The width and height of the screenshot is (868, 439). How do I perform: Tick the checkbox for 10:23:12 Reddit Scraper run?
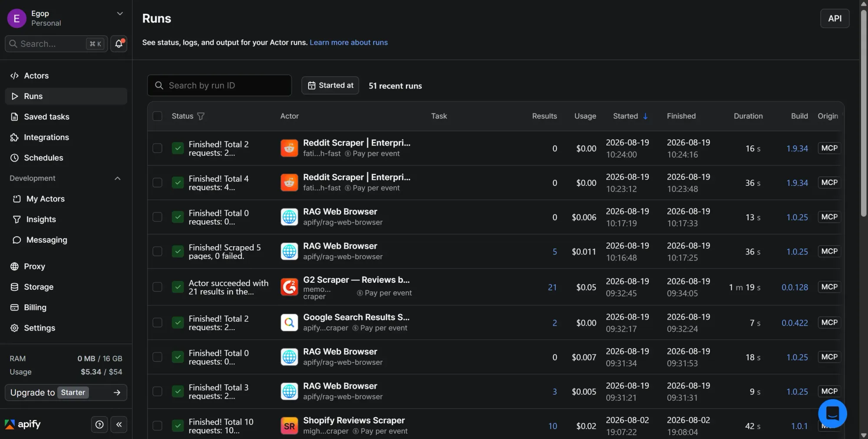click(x=158, y=182)
